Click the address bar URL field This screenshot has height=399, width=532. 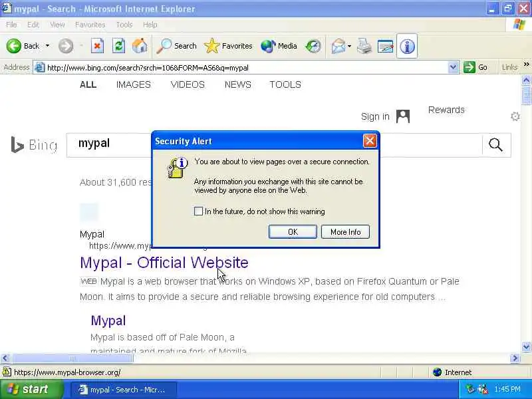tap(246, 68)
